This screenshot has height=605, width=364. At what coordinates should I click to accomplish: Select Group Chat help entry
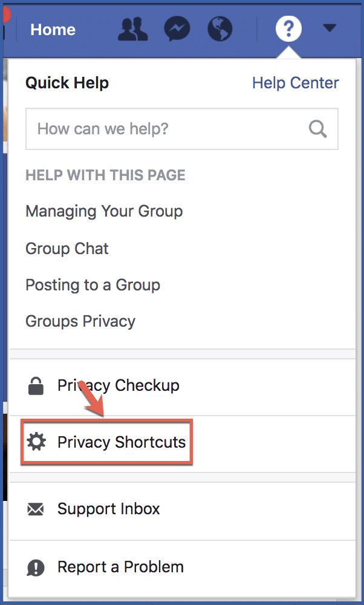click(x=67, y=248)
